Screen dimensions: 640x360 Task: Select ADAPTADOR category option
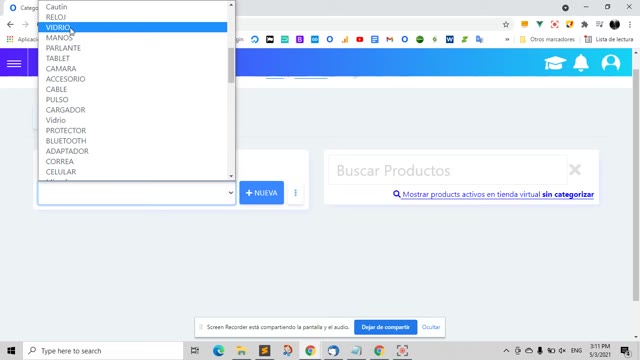(133, 151)
